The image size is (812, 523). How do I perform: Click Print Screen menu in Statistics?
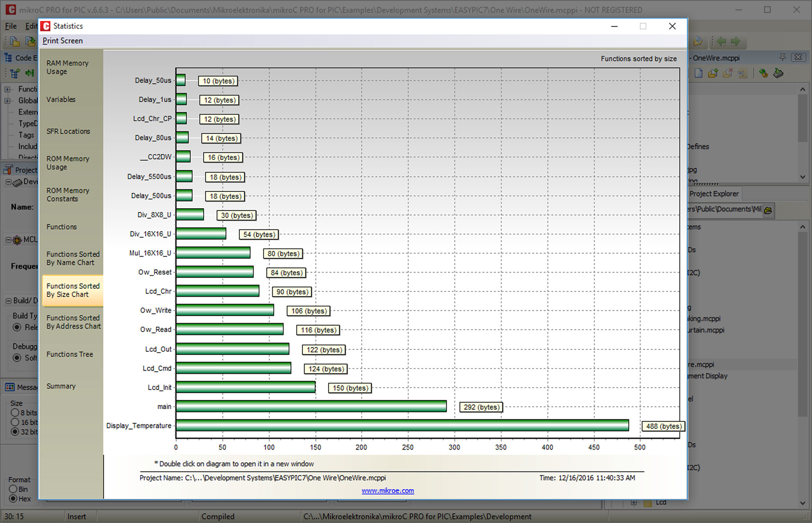62,41
